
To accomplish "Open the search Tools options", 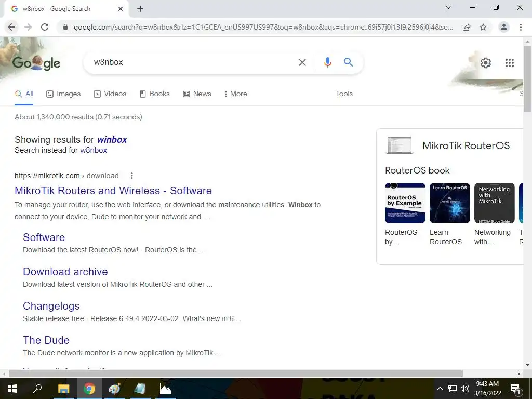I will pyautogui.click(x=344, y=94).
